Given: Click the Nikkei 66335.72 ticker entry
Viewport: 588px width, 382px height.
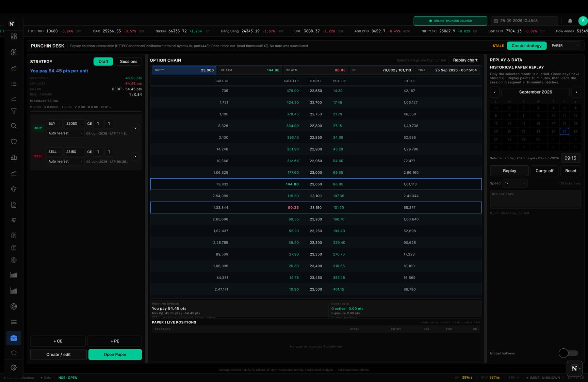Looking at the screenshot, I should coord(183,31).
